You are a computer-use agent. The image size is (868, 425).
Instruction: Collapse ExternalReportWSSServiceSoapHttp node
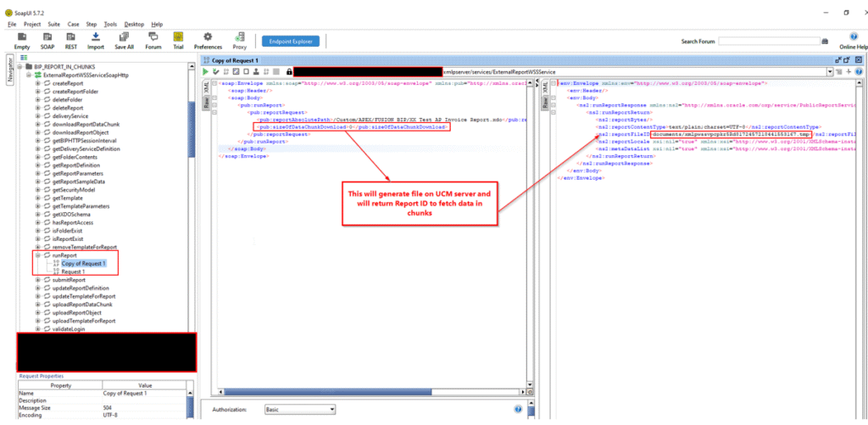pos(28,75)
